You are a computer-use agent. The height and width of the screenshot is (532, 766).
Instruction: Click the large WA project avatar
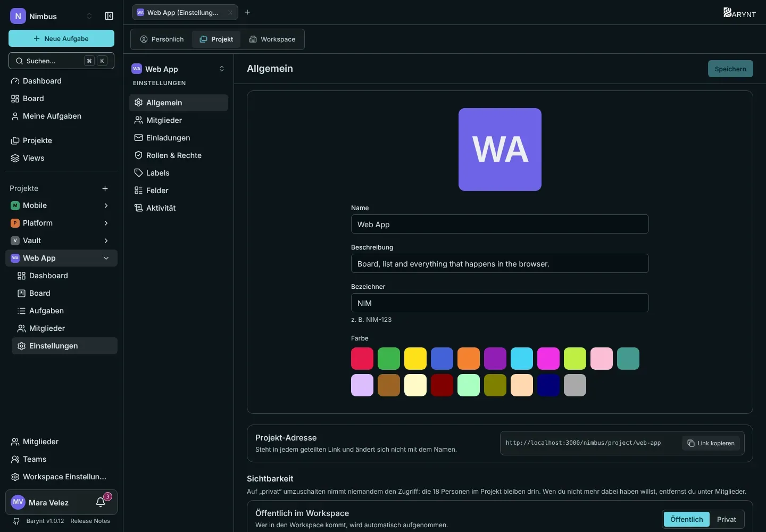(500, 149)
